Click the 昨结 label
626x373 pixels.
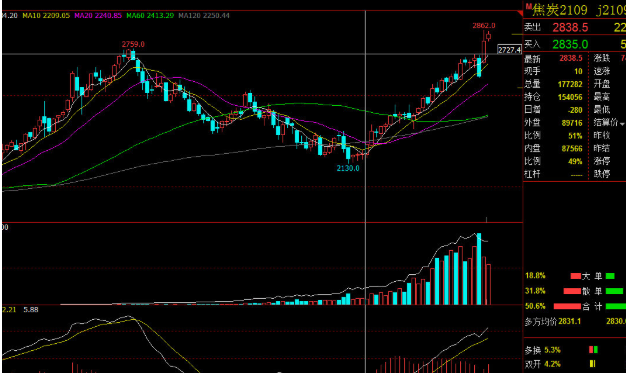[602, 148]
